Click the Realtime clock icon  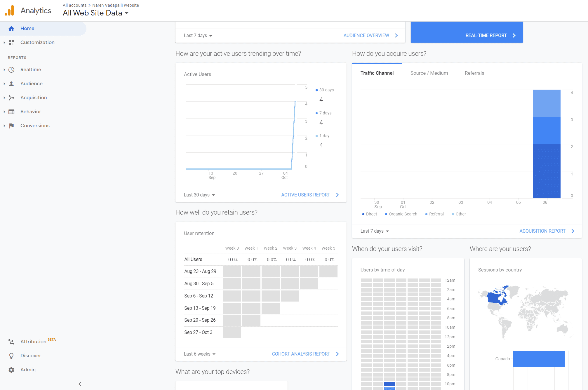11,70
